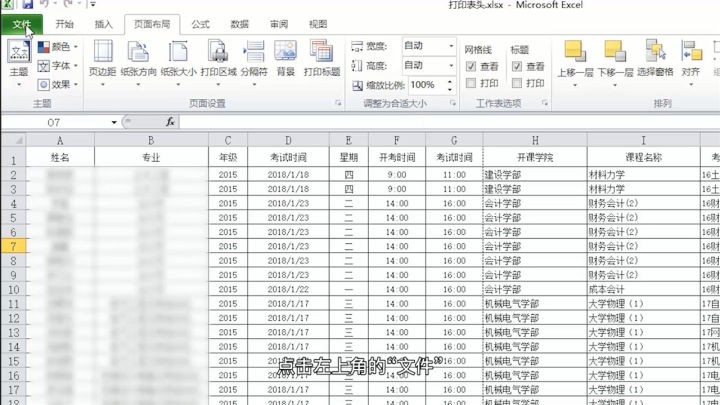Open the 页边距 dropdown arrow
This screenshot has width=720, height=405.
[x=103, y=85]
